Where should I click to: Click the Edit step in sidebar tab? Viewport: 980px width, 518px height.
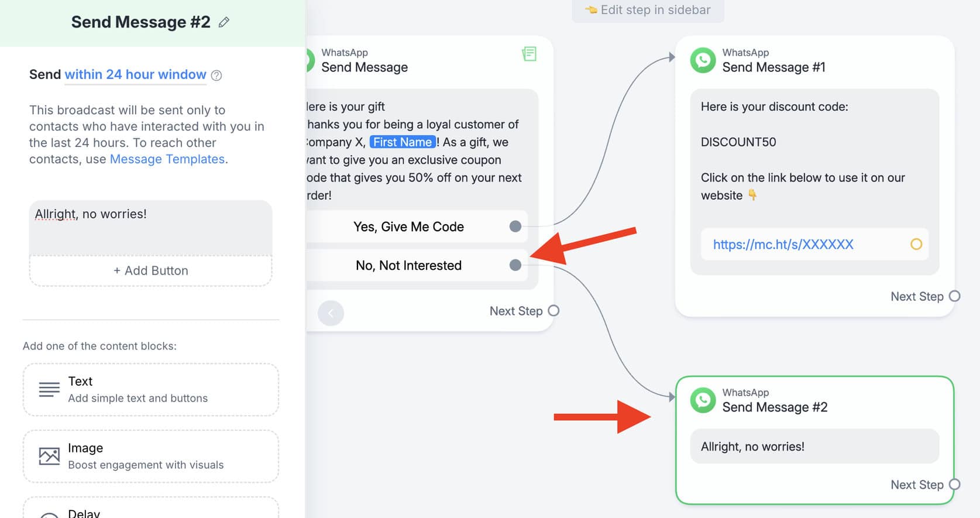[648, 10]
